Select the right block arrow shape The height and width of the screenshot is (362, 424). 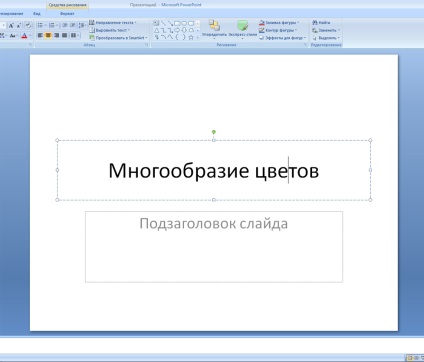point(177,30)
